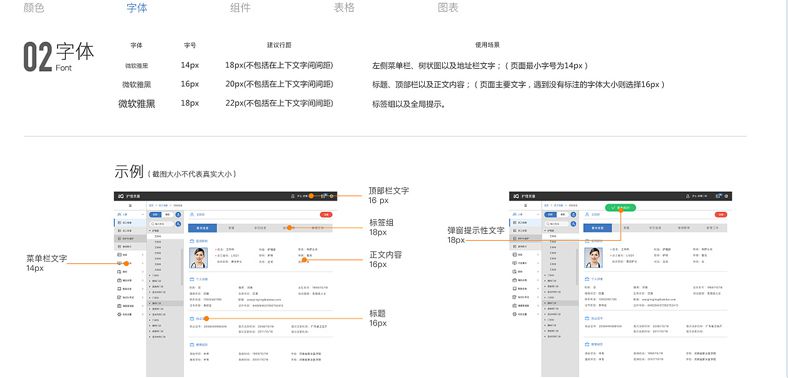Click the search field in the 菜单栏文字 example tree panel
Screen dimensions: 788x378
161,223
